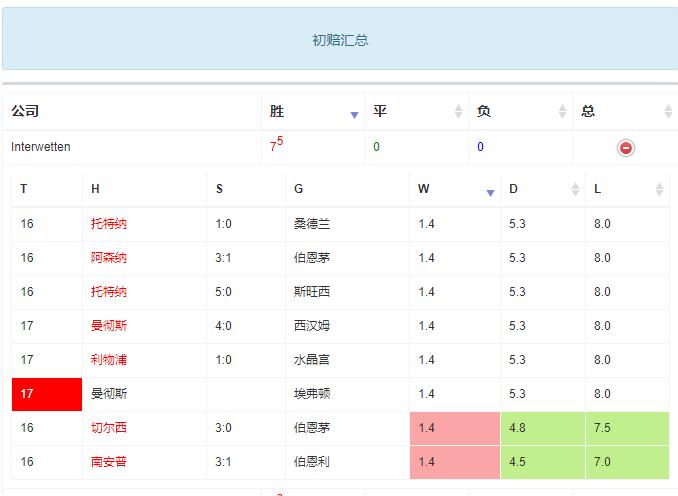Viewport: 678px width, 496px height.
Task: Click Interwetten loss count 0
Action: [480, 147]
